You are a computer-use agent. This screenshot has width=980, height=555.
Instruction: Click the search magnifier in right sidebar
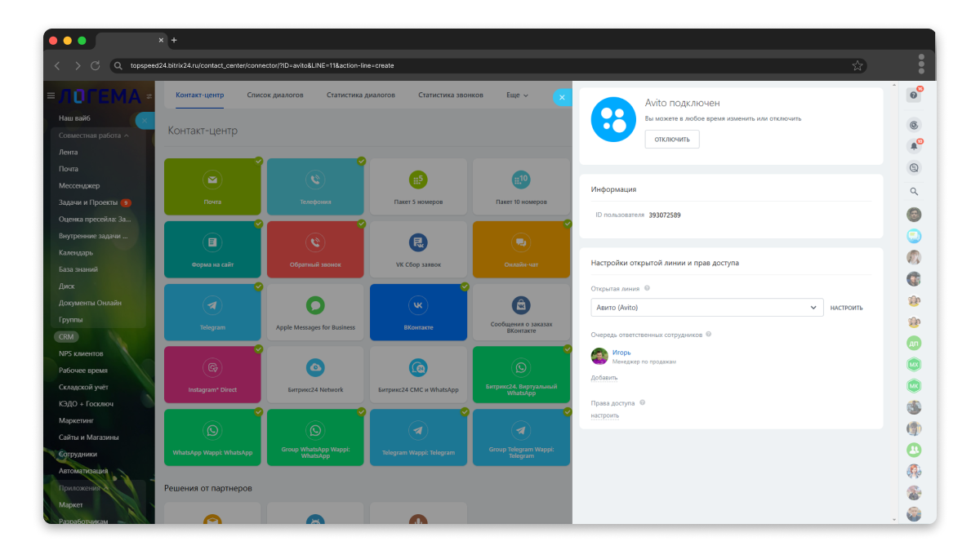click(914, 192)
